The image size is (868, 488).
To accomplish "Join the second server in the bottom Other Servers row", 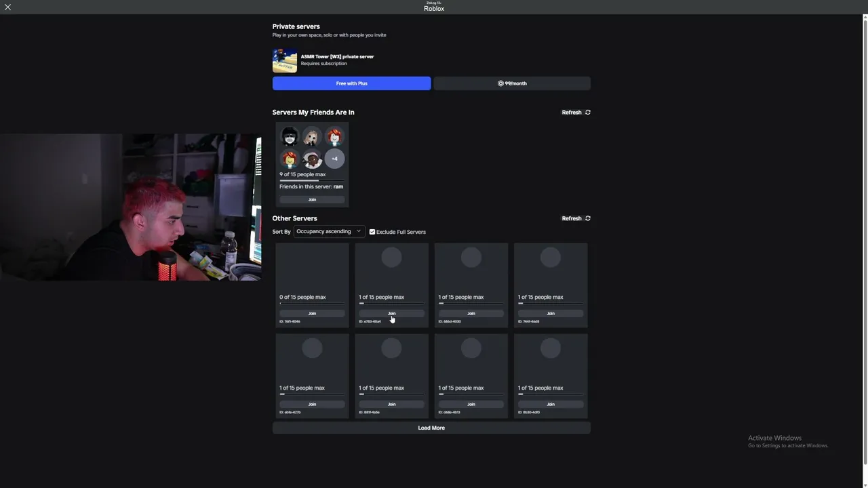I will (391, 404).
